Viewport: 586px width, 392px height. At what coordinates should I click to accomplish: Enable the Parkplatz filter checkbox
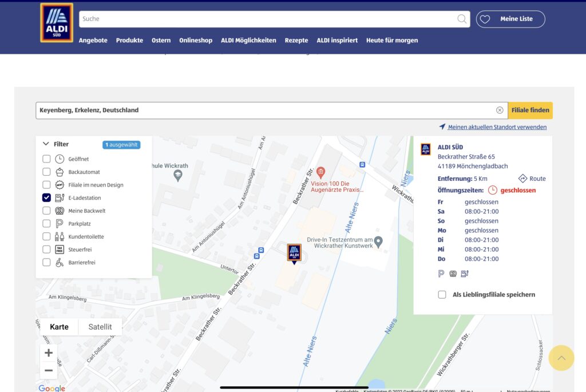(46, 223)
